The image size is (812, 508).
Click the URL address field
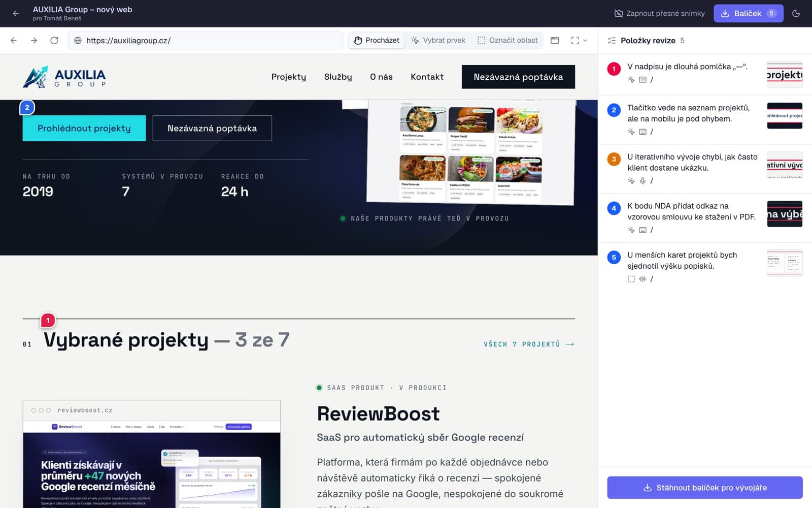pos(206,41)
